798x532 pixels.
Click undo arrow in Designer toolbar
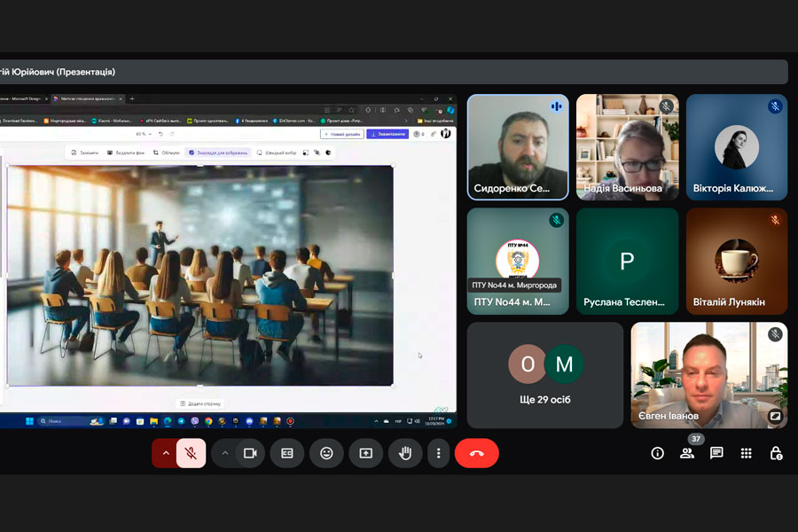point(160,134)
